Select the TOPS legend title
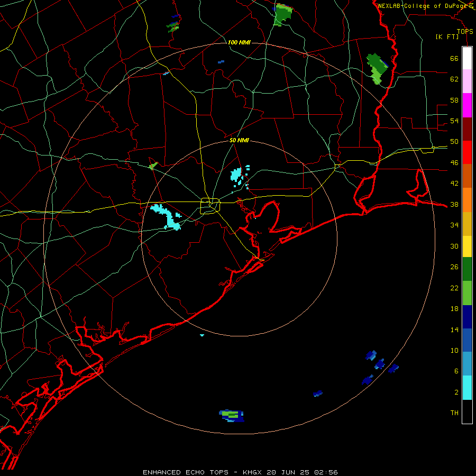This screenshot has height=476, width=476. coord(465,32)
